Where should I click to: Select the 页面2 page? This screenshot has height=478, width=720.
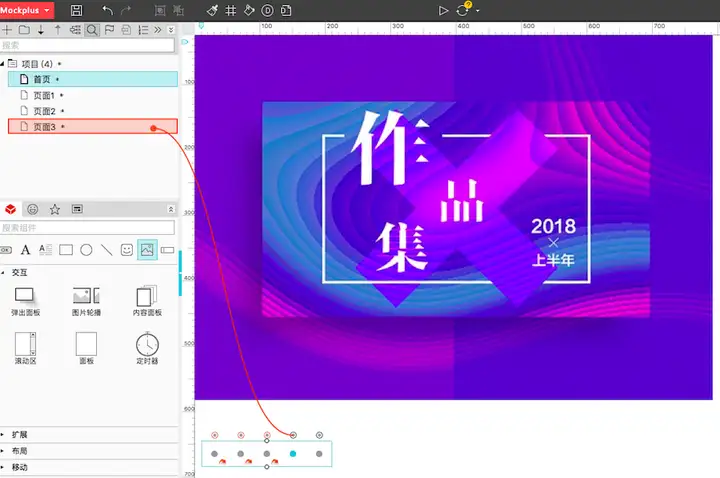point(93,111)
